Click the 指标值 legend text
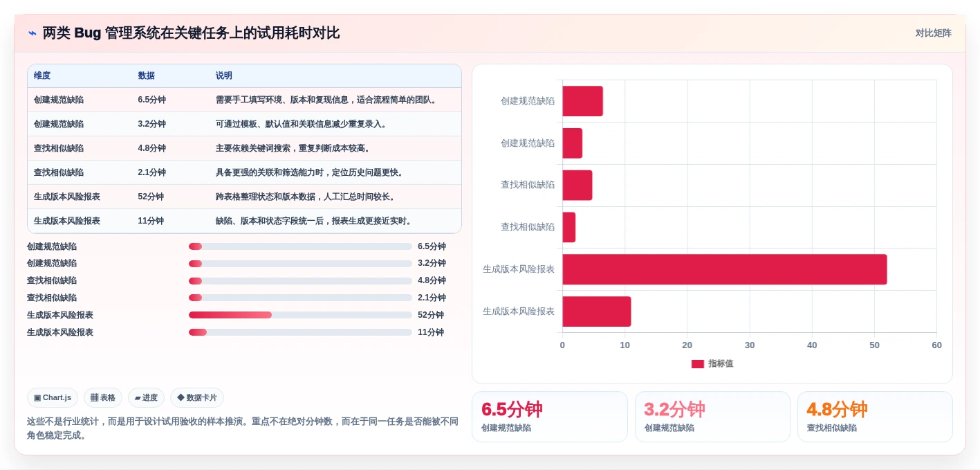Viewport: 980px width, 470px height. (721, 363)
